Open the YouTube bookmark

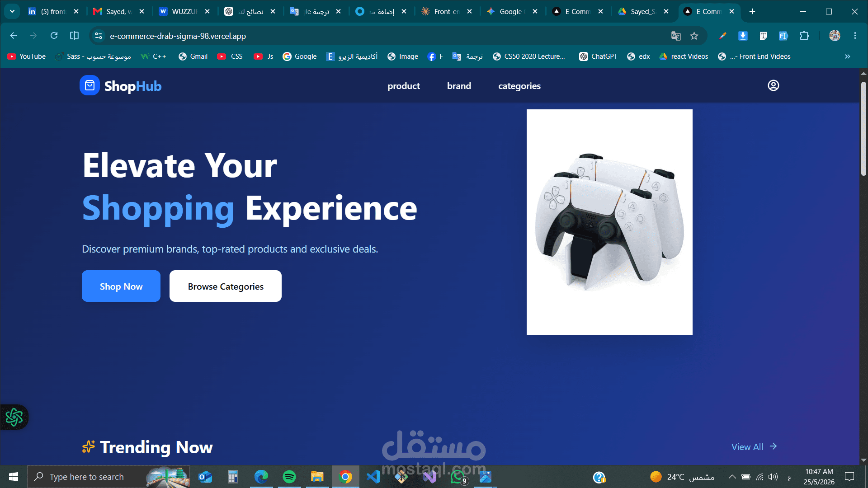point(27,56)
